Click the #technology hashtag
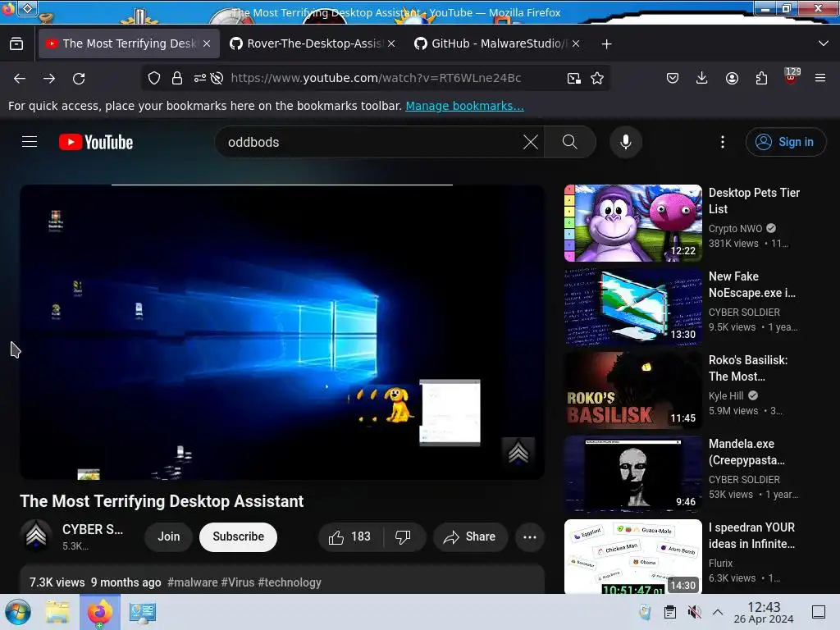Image resolution: width=840 pixels, height=630 pixels. tap(290, 582)
